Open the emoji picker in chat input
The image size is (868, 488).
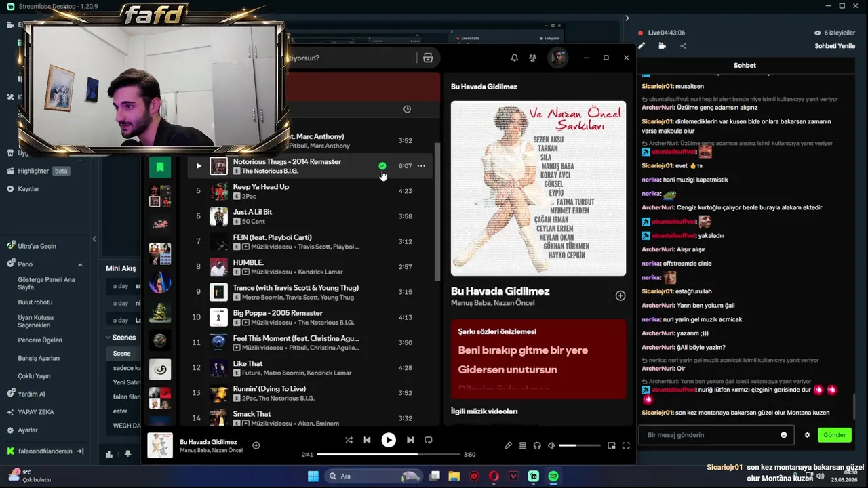(784, 435)
